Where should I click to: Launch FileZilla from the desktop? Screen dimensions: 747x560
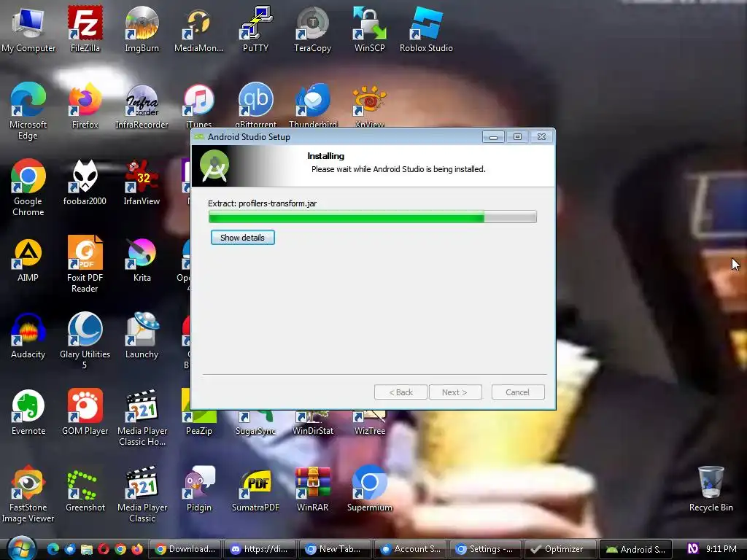click(x=85, y=28)
